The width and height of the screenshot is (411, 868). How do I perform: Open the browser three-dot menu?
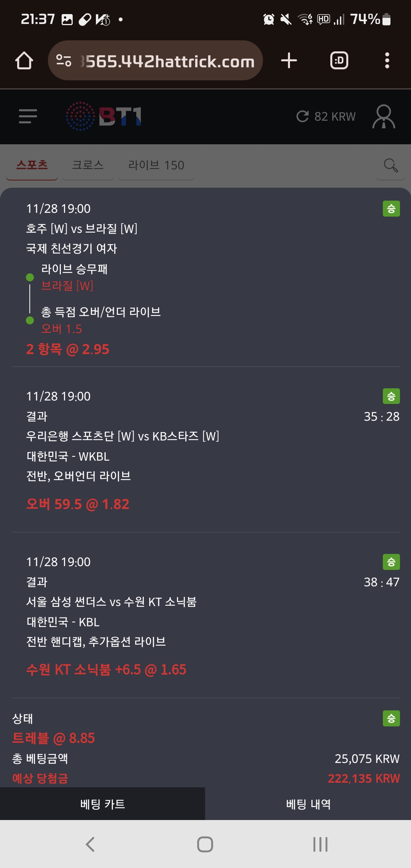[x=387, y=61]
